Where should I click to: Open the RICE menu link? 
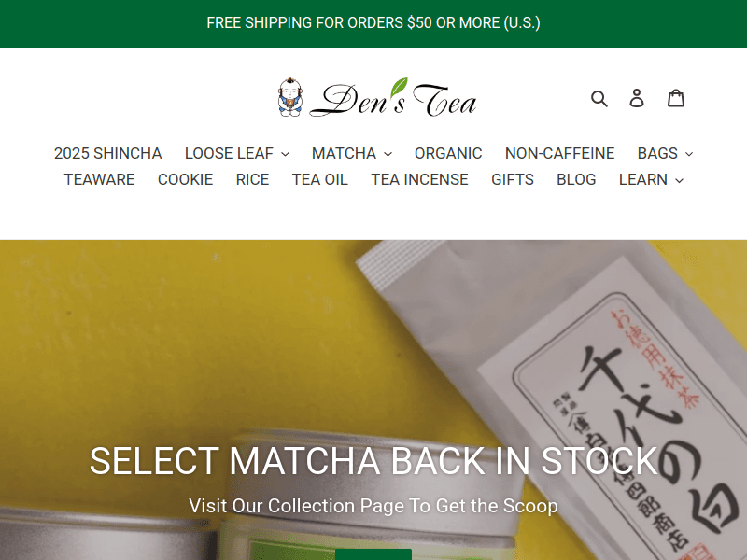[x=252, y=179]
